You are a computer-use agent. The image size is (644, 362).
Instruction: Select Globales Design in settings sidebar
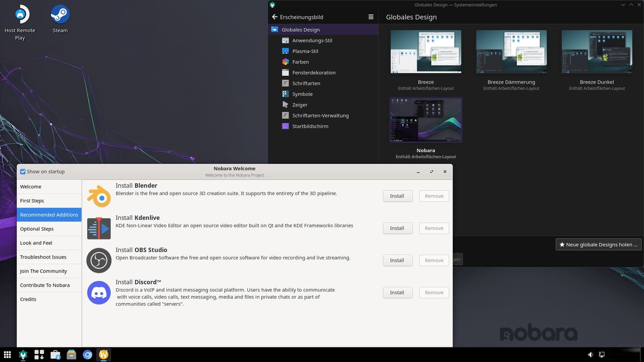[323, 30]
